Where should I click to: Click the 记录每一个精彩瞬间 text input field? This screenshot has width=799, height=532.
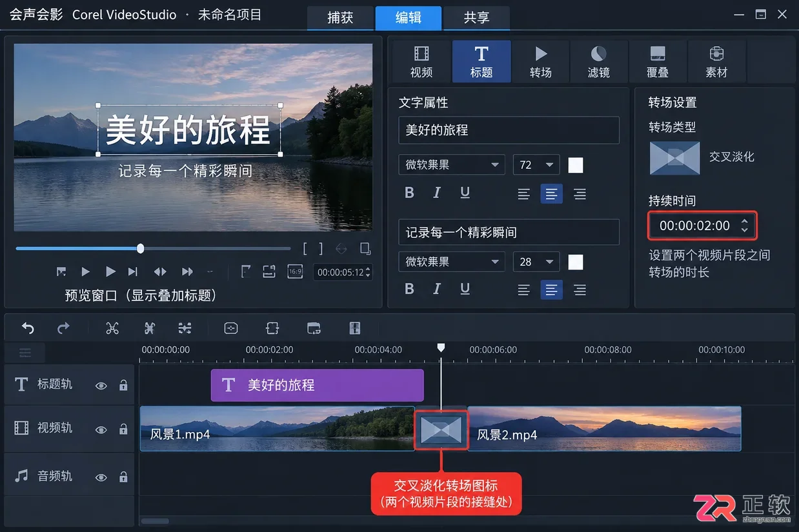pyautogui.click(x=509, y=232)
